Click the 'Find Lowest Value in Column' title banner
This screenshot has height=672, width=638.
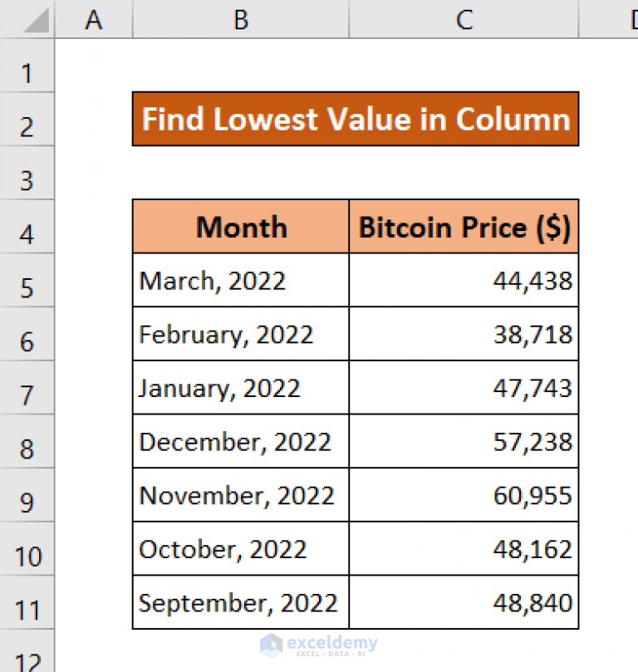pyautogui.click(x=356, y=119)
